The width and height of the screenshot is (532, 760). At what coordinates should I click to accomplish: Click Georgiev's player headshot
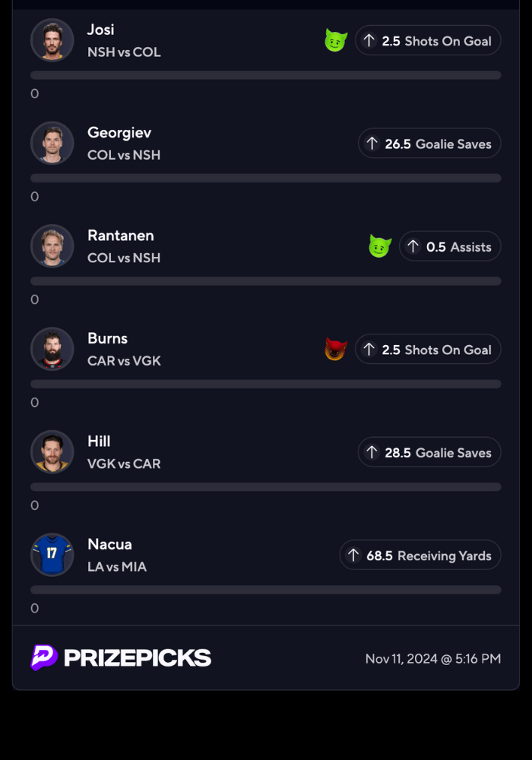(x=52, y=143)
